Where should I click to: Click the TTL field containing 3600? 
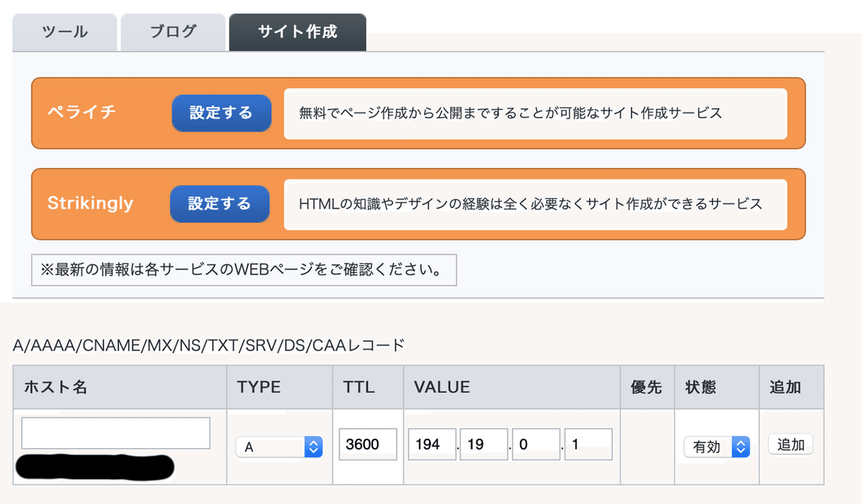click(368, 444)
